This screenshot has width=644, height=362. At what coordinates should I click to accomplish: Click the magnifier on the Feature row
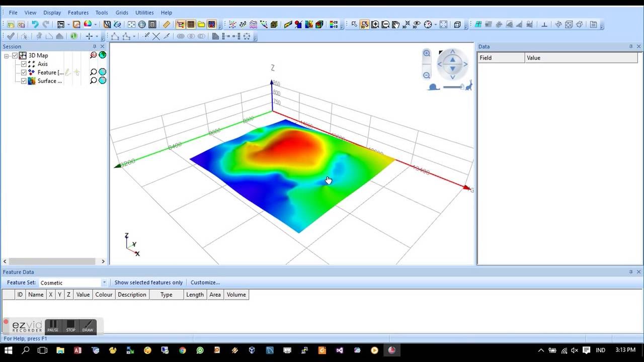(94, 72)
